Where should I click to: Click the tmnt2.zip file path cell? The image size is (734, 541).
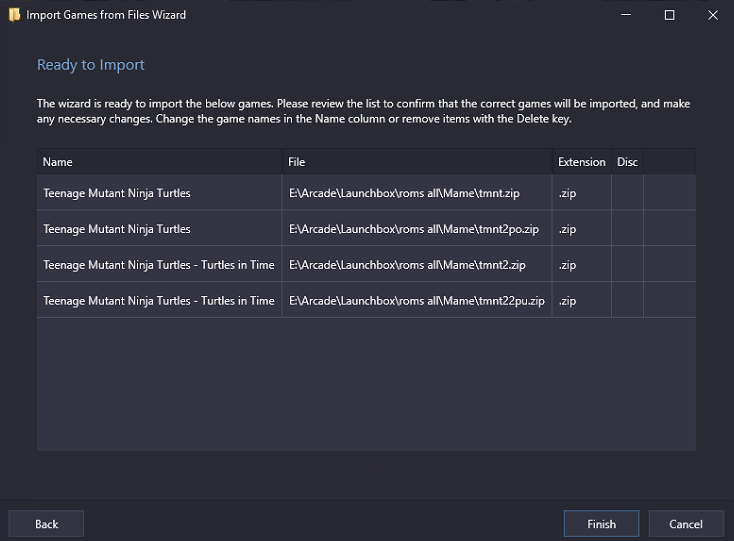(x=417, y=265)
